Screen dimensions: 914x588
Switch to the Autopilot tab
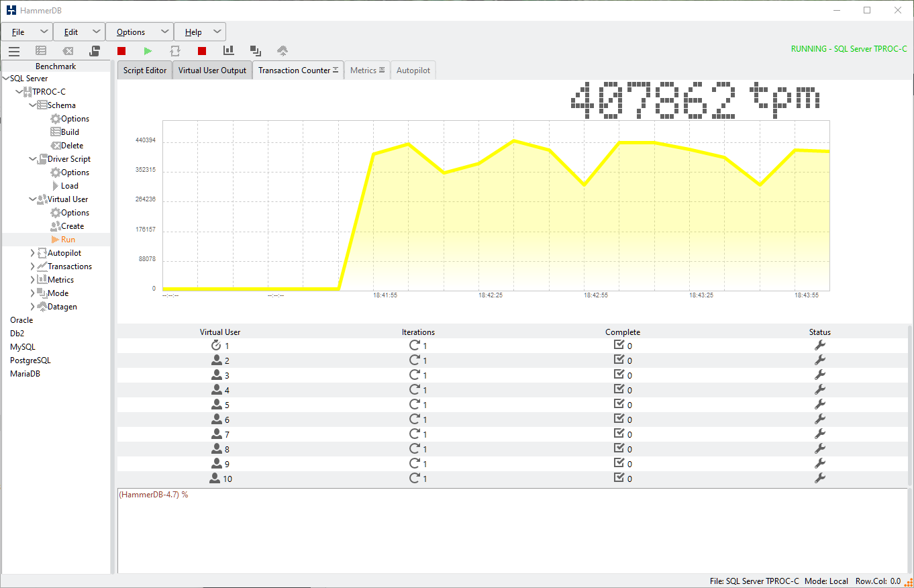pos(413,70)
